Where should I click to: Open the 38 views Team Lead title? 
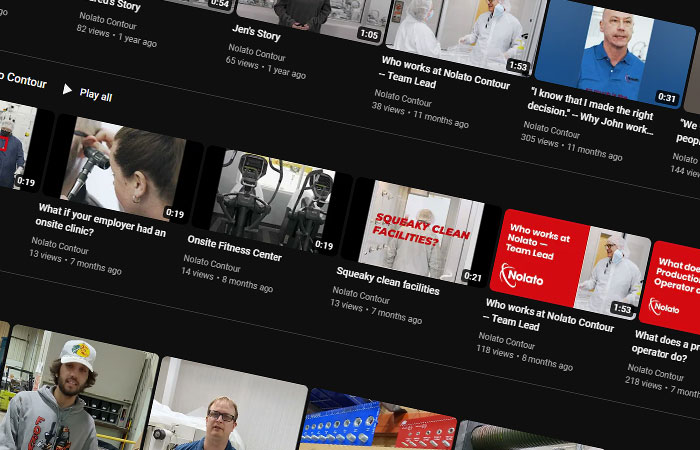pos(445,73)
